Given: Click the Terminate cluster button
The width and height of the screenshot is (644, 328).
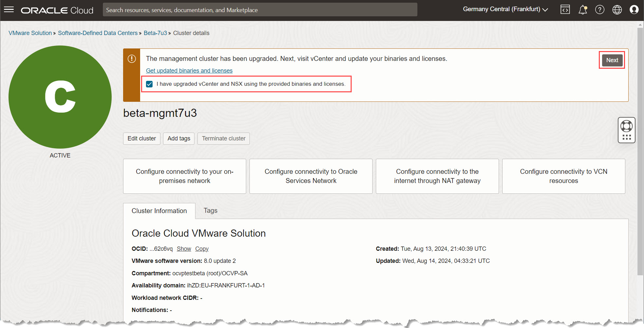Looking at the screenshot, I should pos(224,138).
